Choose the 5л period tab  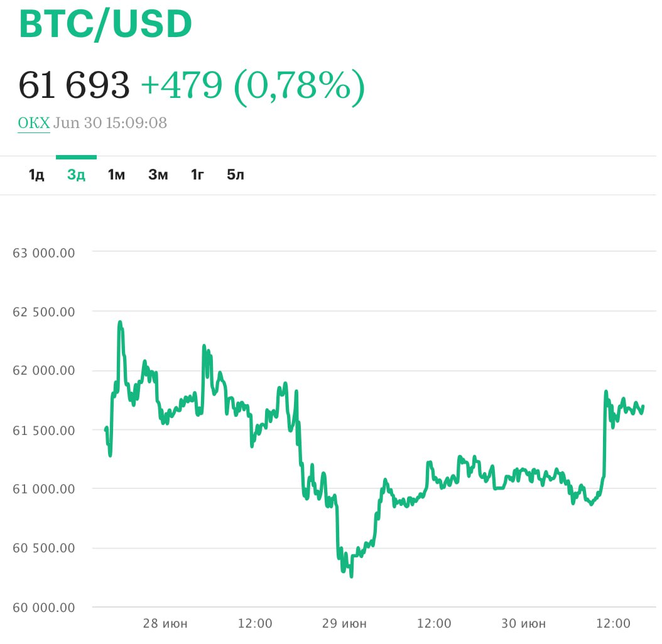(x=235, y=175)
